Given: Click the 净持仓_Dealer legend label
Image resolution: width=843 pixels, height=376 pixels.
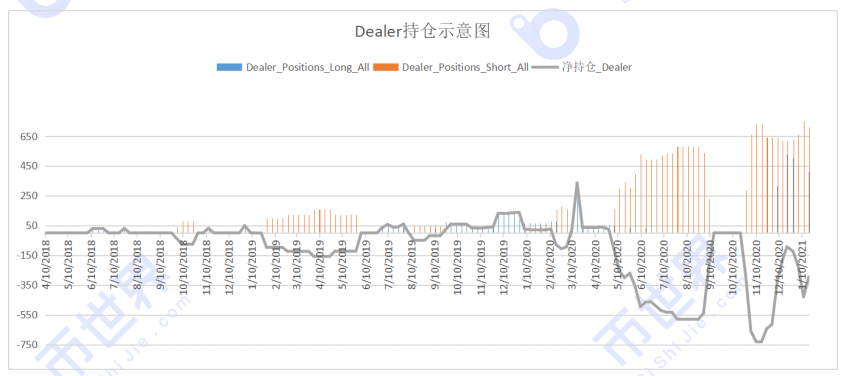Looking at the screenshot, I should (597, 67).
